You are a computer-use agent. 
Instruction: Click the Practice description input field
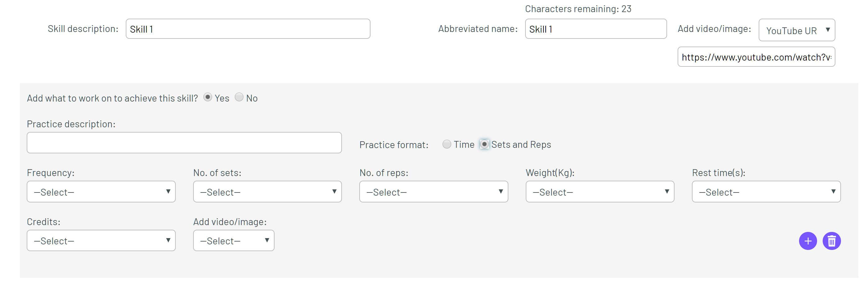tap(184, 143)
